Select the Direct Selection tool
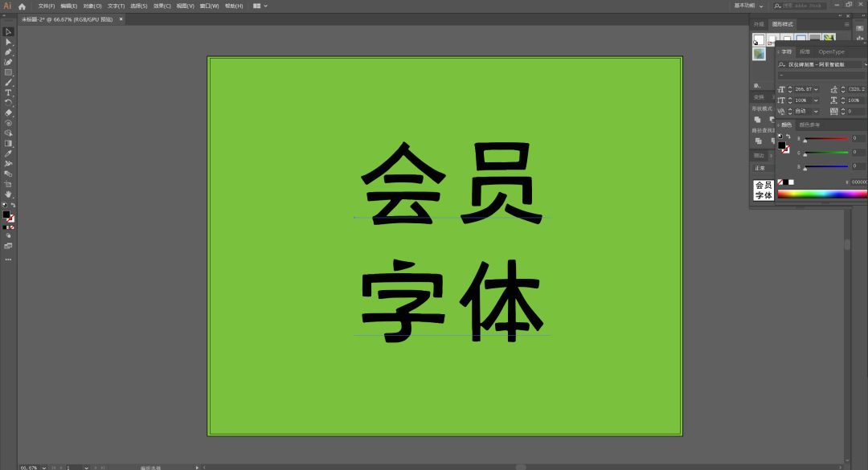The width and height of the screenshot is (868, 470). click(x=8, y=42)
